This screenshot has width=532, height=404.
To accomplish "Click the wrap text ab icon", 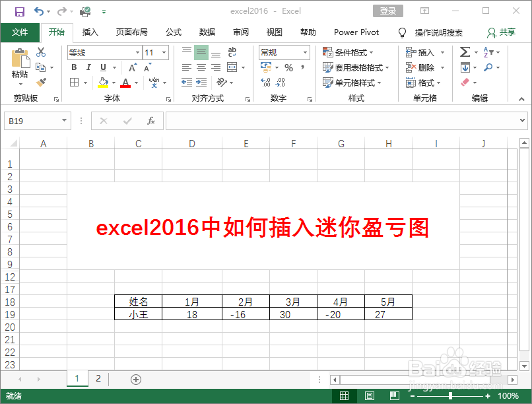I will click(x=232, y=52).
